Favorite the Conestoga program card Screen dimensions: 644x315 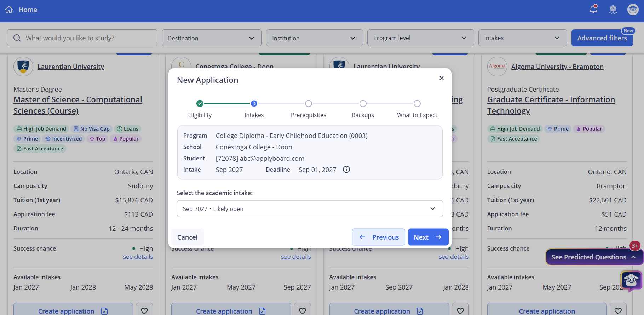[x=303, y=310]
